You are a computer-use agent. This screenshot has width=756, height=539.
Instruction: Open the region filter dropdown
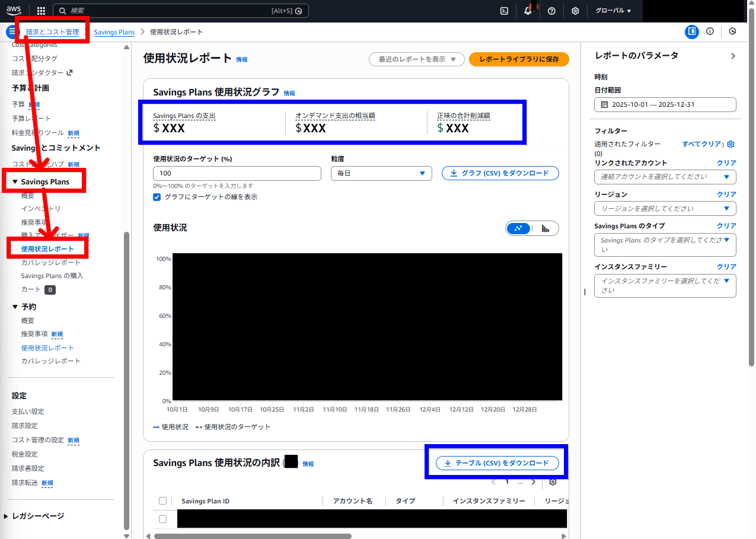665,209
